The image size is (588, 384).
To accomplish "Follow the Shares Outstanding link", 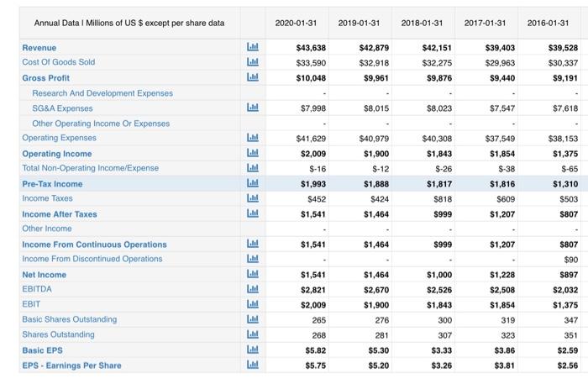I will 58,334.
